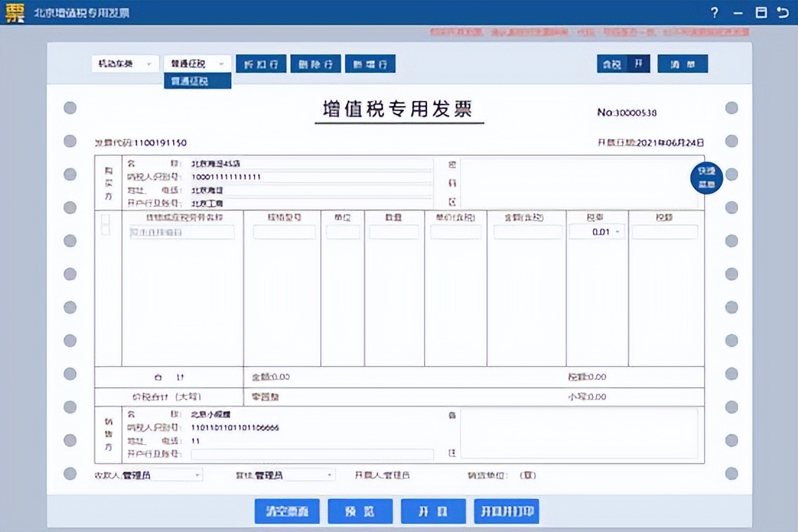Click the 预览 preview button
The image size is (798, 532).
[360, 511]
